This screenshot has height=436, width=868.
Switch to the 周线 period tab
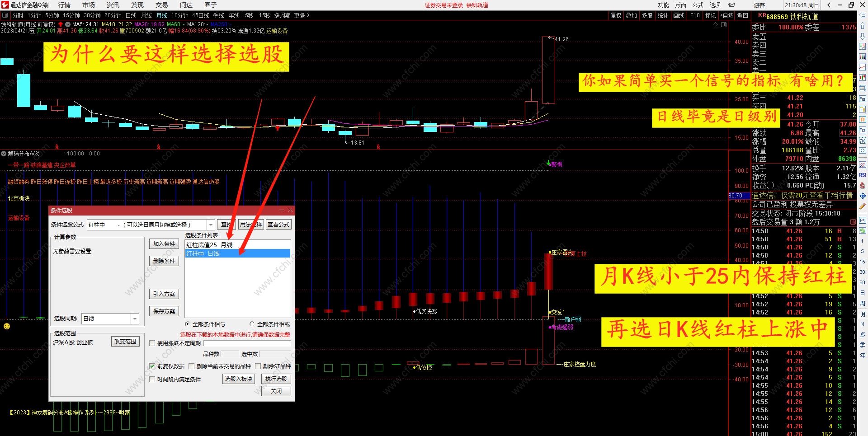pos(146,15)
